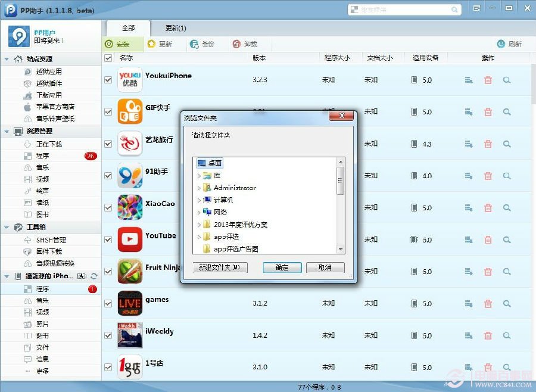
Task: Click the backup (备份) toolbar button
Action: coord(202,44)
